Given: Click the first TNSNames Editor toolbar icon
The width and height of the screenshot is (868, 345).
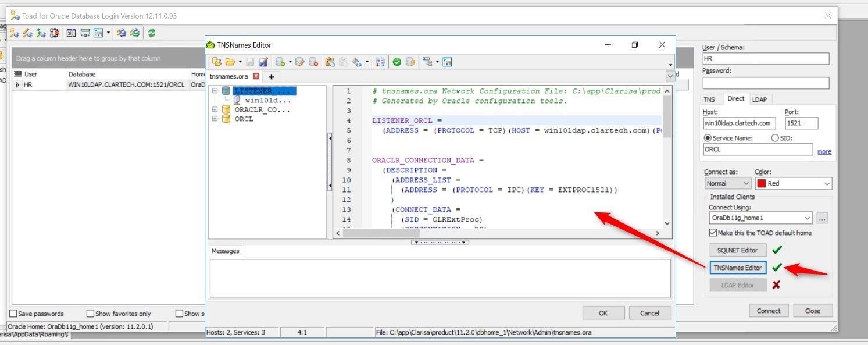Looking at the screenshot, I should 216,62.
